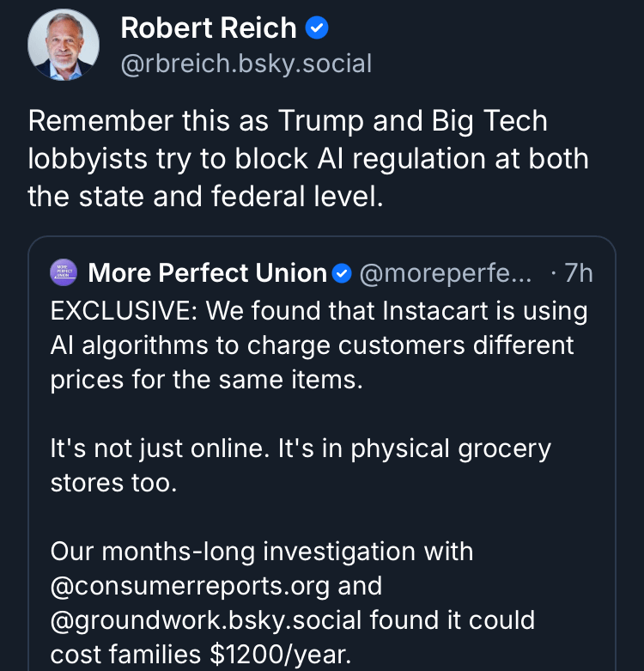Click the "the state and federal level" line

point(204,196)
